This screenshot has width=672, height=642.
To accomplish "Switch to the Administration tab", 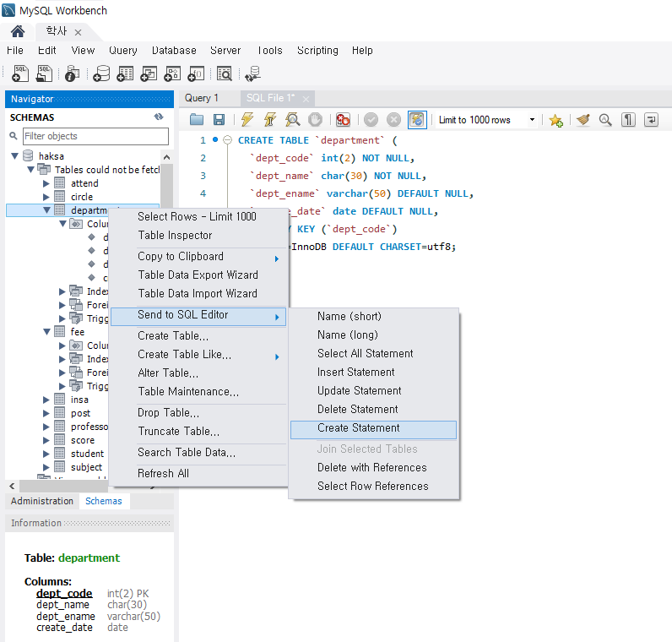I will click(x=42, y=501).
